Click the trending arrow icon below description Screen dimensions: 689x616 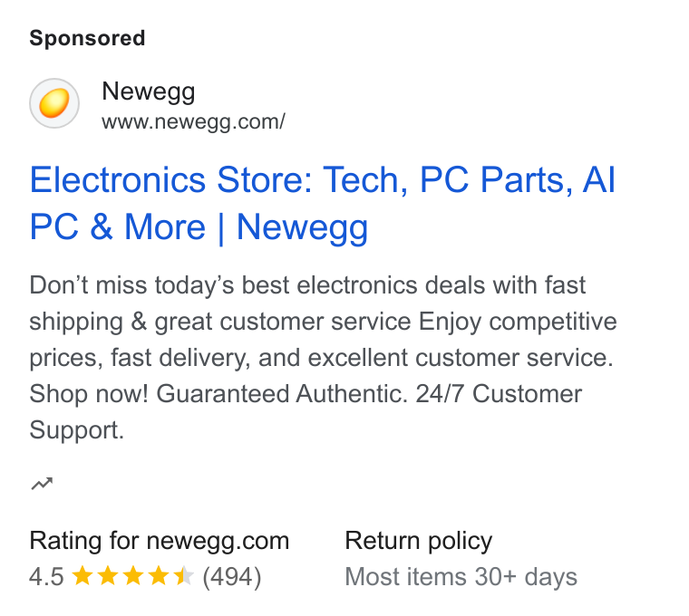(x=43, y=484)
